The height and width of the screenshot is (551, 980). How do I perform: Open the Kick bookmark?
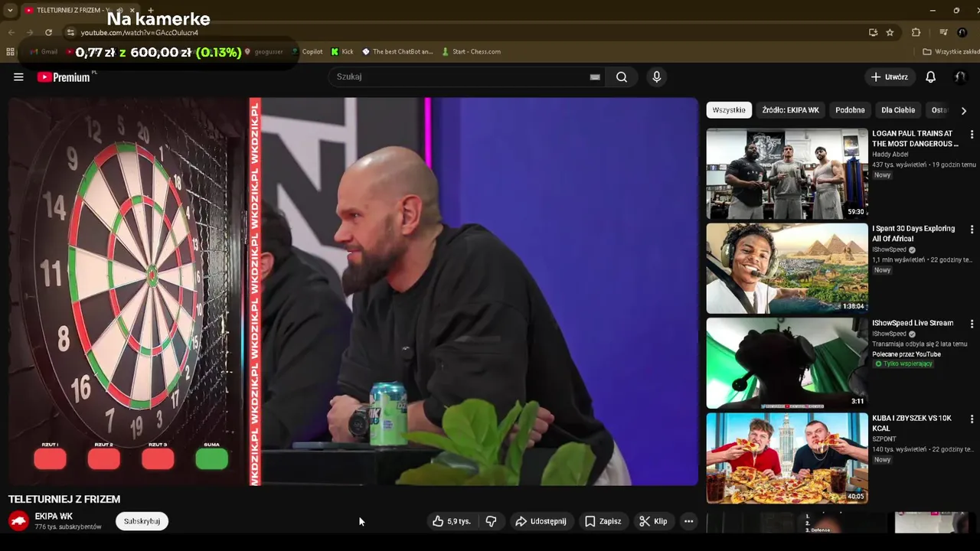[x=342, y=51]
